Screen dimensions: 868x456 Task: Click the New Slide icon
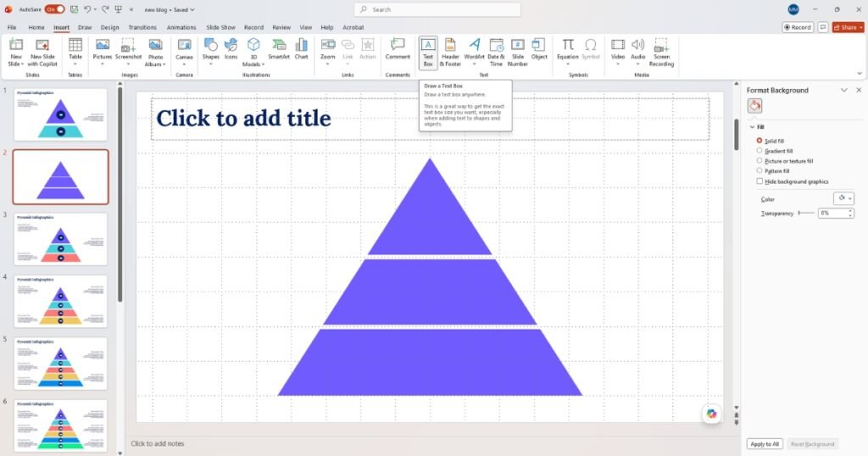tap(16, 45)
